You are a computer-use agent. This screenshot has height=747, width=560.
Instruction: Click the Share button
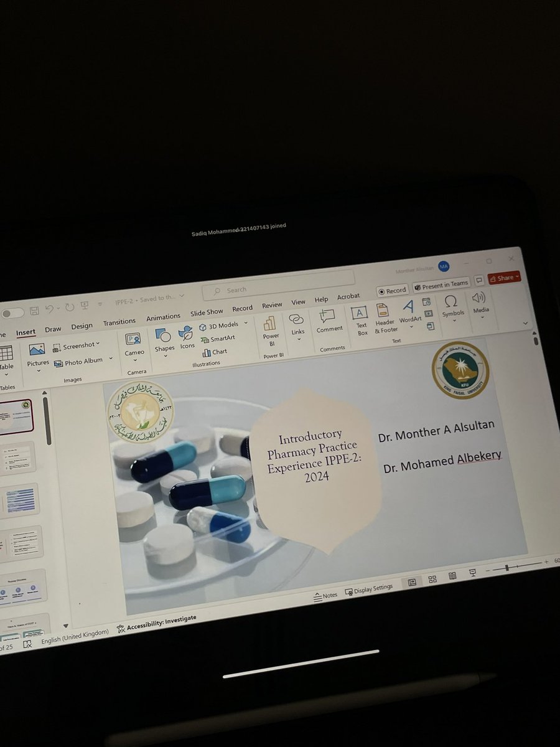pos(504,278)
